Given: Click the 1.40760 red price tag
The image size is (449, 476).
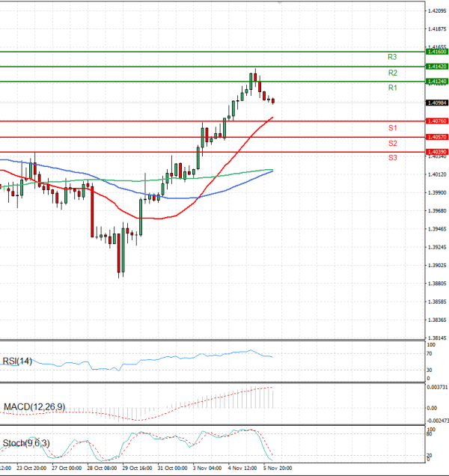Looking at the screenshot, I should [436, 120].
